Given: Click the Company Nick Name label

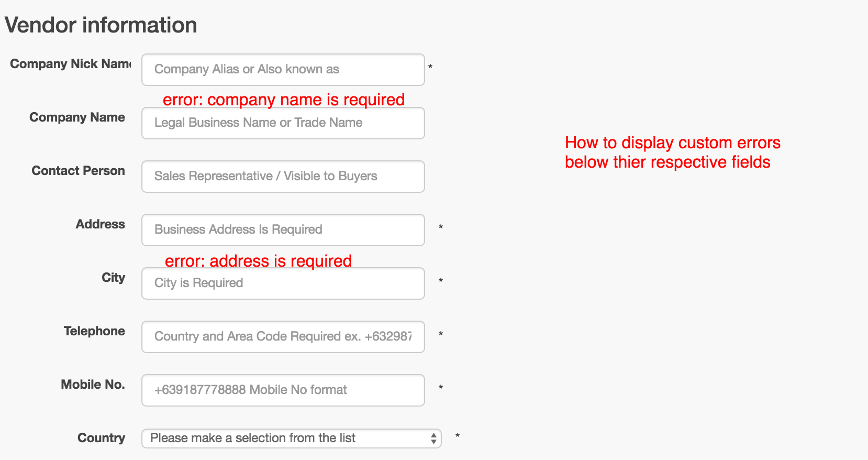Looking at the screenshot, I should [71, 64].
